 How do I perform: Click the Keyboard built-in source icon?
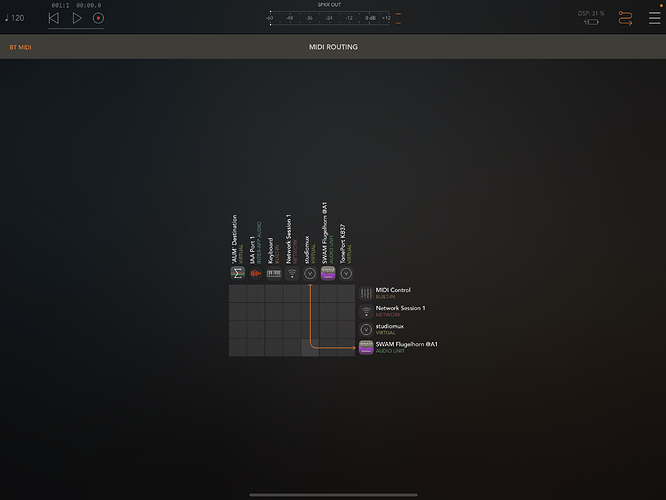point(273,273)
